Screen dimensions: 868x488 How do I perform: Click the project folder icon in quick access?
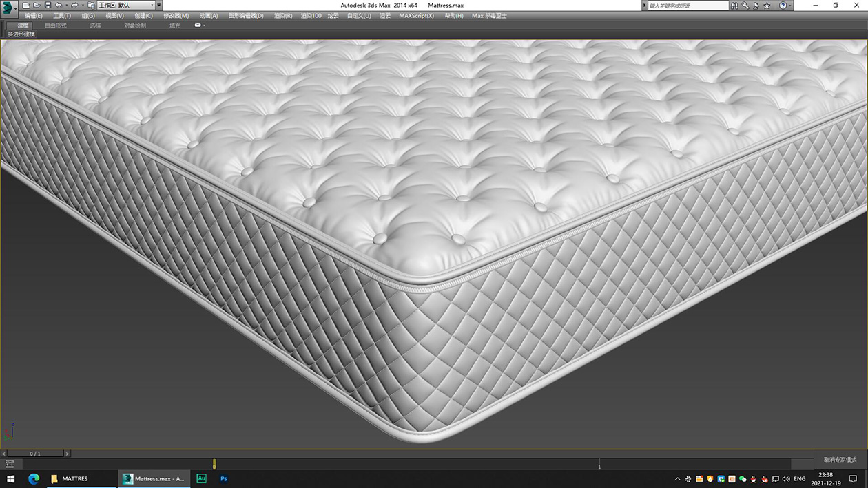[91, 6]
